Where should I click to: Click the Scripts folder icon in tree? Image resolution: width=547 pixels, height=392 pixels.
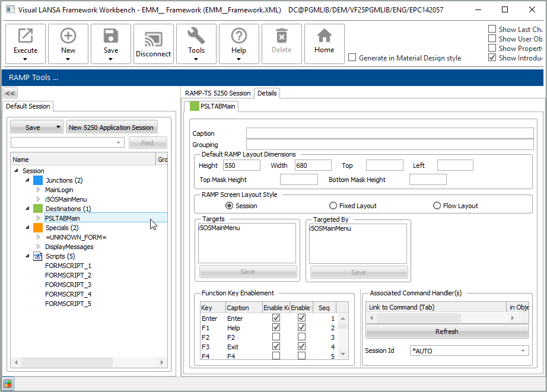pos(38,256)
